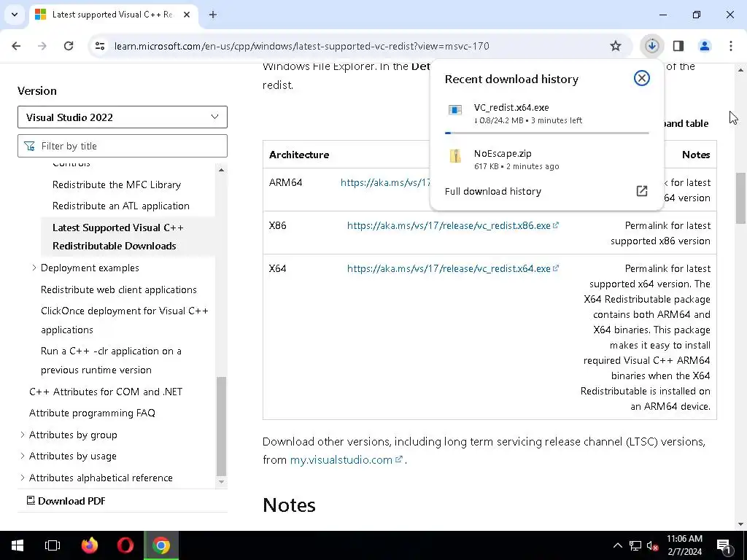Open Chrome downloads icon in toolbar
The image size is (747, 560).
point(651,46)
